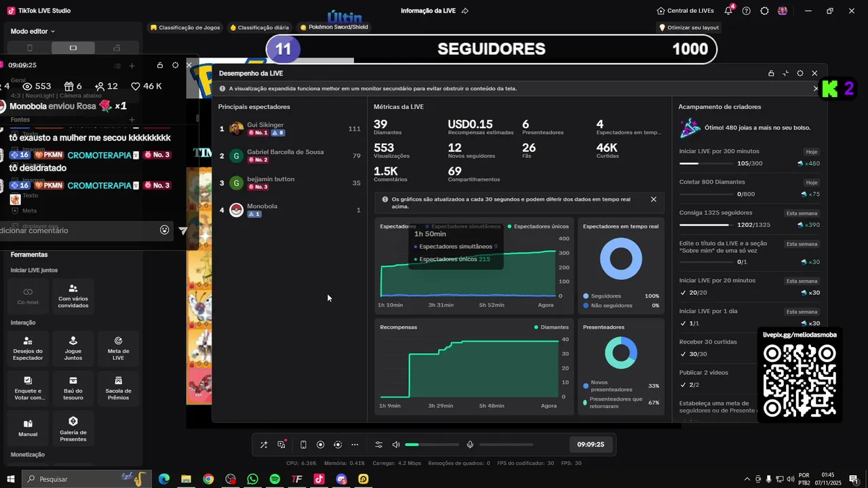Open Spotify from the Windows taskbar
This screenshot has width=868, height=488.
[x=275, y=479]
